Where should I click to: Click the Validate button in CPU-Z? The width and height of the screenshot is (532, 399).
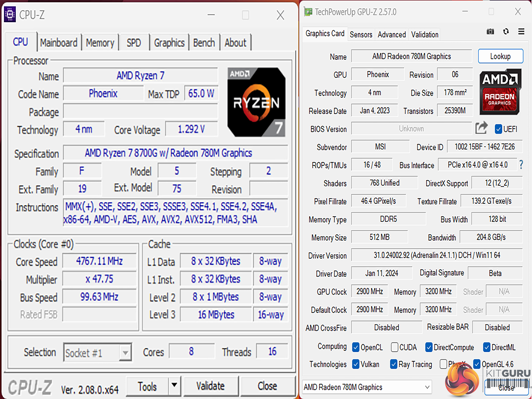coord(211,386)
